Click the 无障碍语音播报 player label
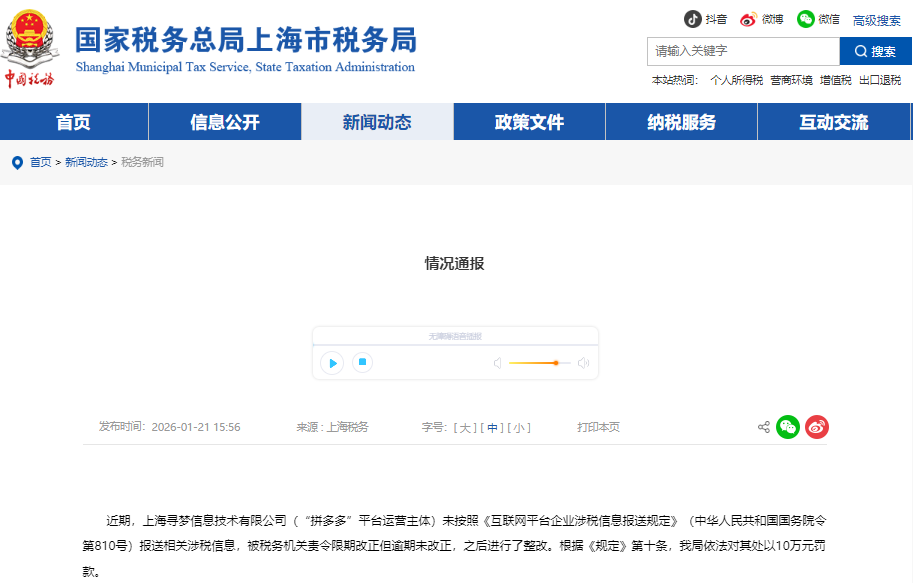The image size is (913, 583). 455,337
